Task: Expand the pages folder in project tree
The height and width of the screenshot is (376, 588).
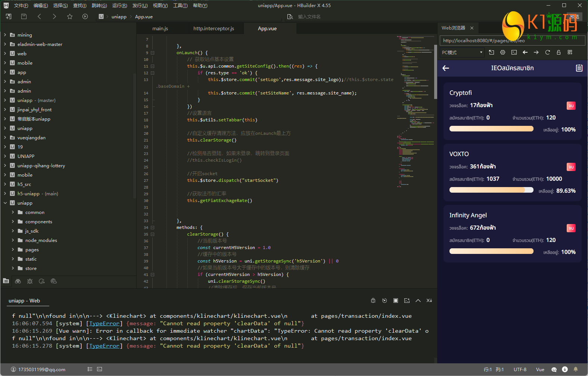Action: (13, 250)
